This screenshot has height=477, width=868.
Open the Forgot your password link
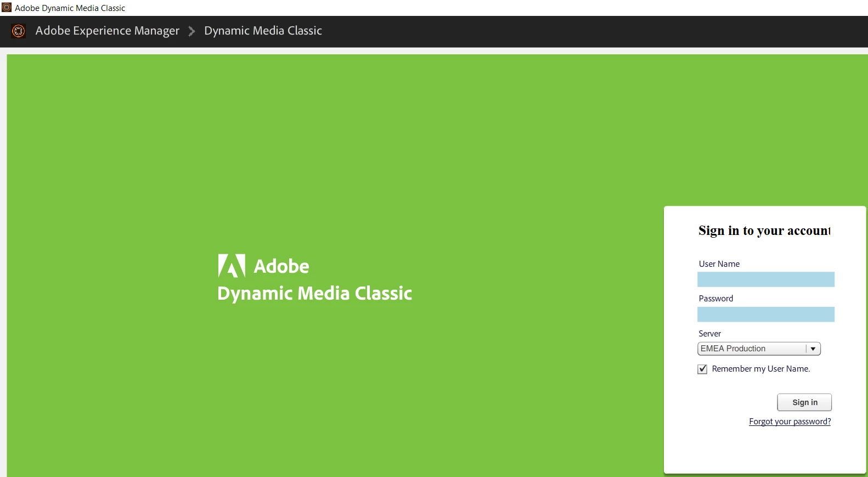coord(790,422)
